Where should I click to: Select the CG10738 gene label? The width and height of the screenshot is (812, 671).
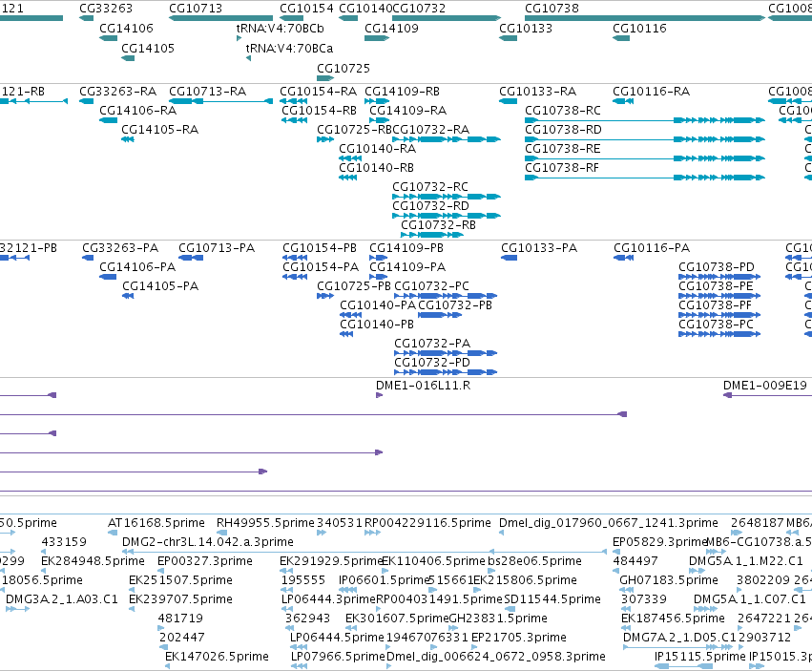coord(552,9)
